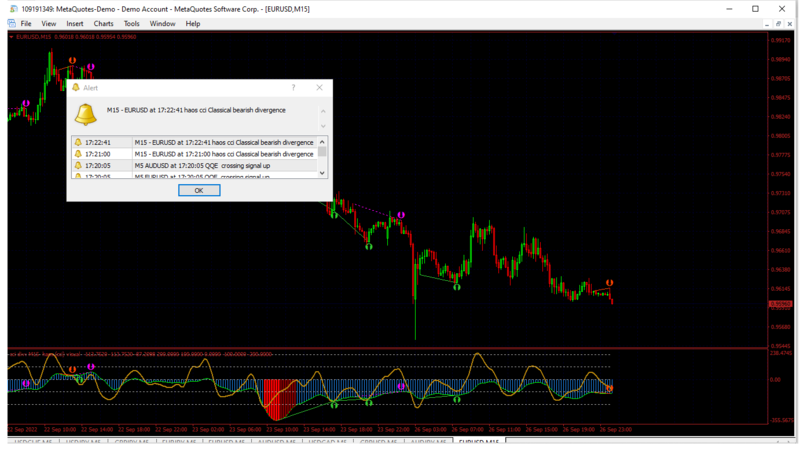Image resolution: width=800 pixels, height=454 pixels.
Task: Click the magenta arrow near 22 Sep start on price chart
Action: pos(26,104)
